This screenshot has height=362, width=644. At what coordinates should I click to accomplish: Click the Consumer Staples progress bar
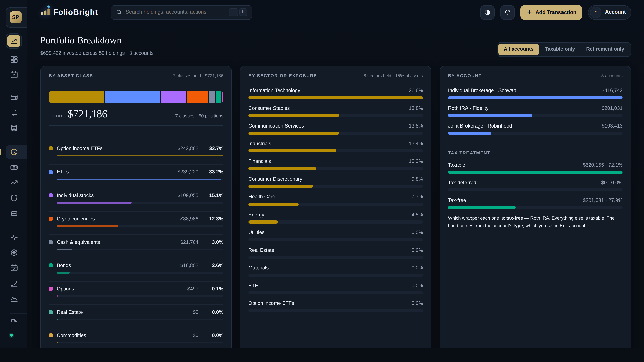pyautogui.click(x=335, y=116)
